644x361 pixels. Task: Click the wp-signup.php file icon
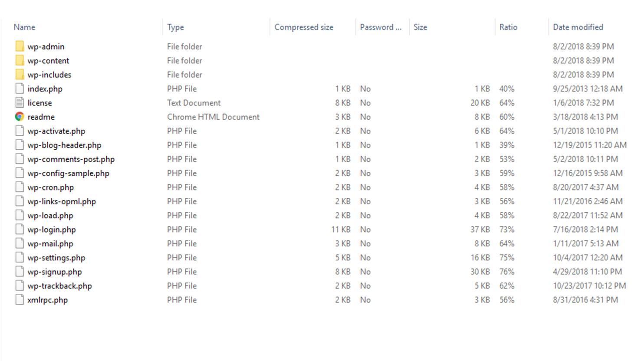[x=20, y=272]
